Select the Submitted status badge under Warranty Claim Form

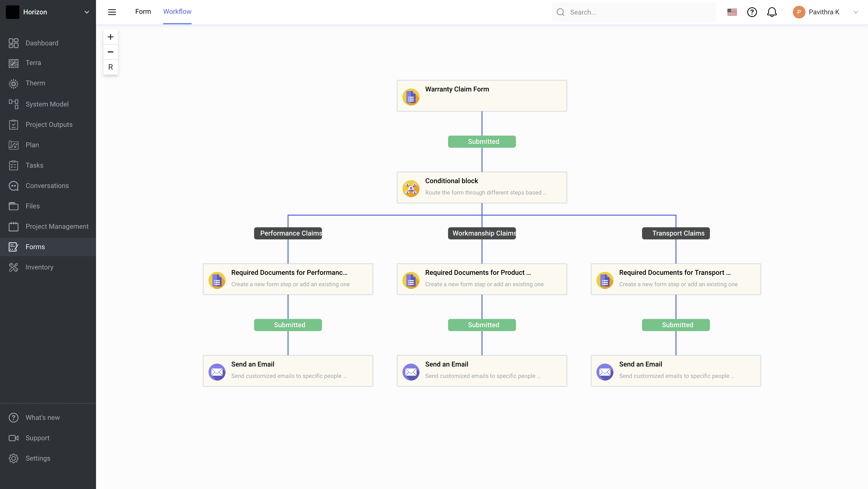pyautogui.click(x=482, y=141)
